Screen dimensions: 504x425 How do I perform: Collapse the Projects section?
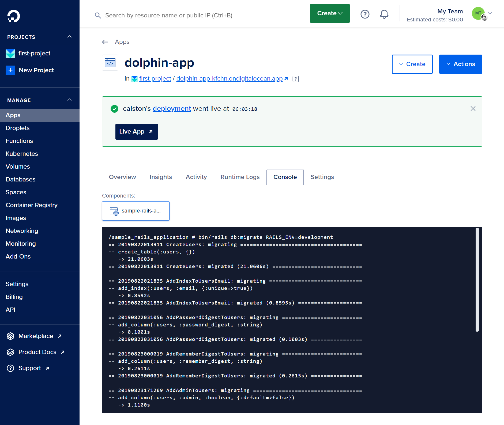[x=69, y=37]
